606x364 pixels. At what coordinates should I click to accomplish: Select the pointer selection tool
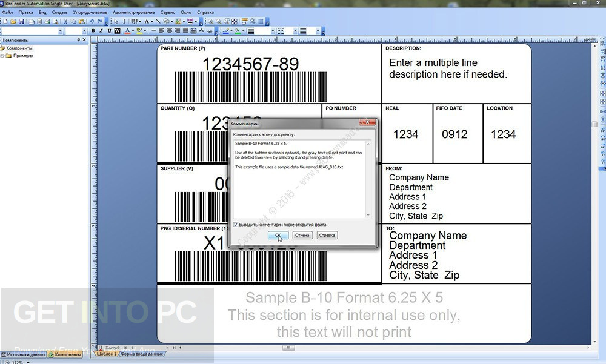pyautogui.click(x=116, y=22)
